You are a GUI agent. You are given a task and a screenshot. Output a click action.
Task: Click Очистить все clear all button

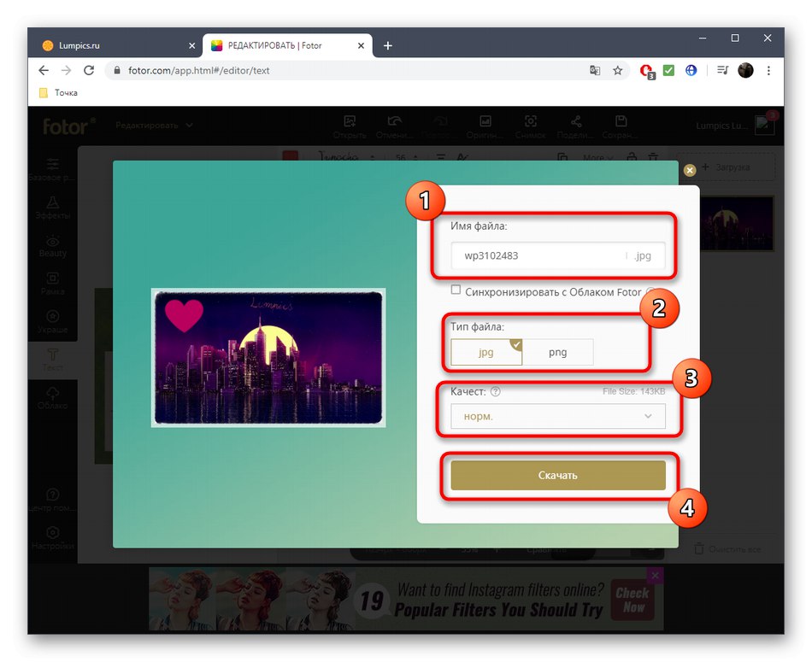pos(728,548)
